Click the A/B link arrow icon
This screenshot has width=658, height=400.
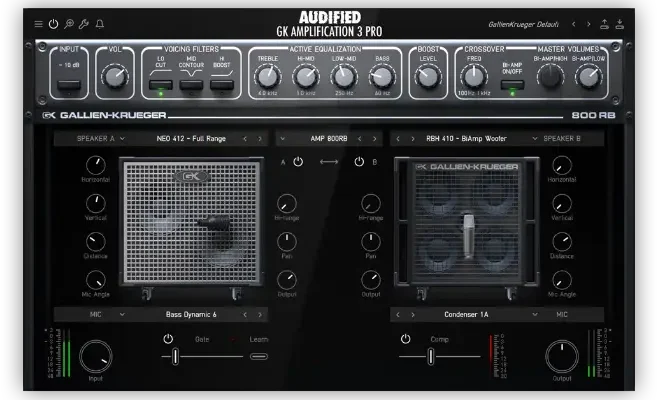[328, 161]
